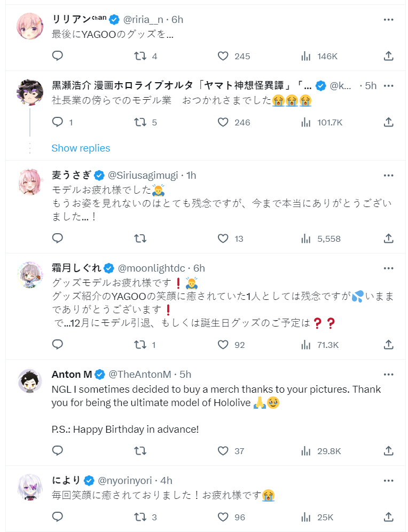This screenshot has width=408, height=532.
Task: Click 麦うさぎ's profile avatar
Action: tap(30, 182)
